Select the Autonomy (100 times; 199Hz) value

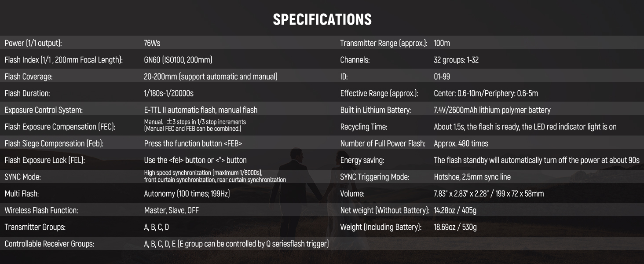187,194
